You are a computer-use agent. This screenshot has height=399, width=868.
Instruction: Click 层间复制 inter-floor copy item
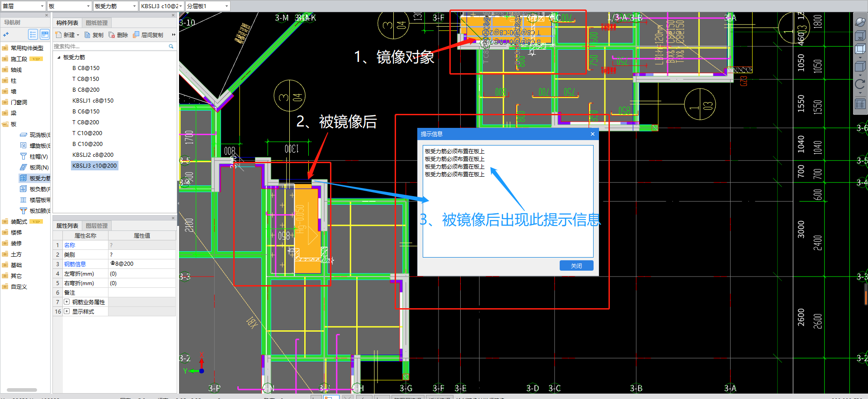tap(148, 35)
